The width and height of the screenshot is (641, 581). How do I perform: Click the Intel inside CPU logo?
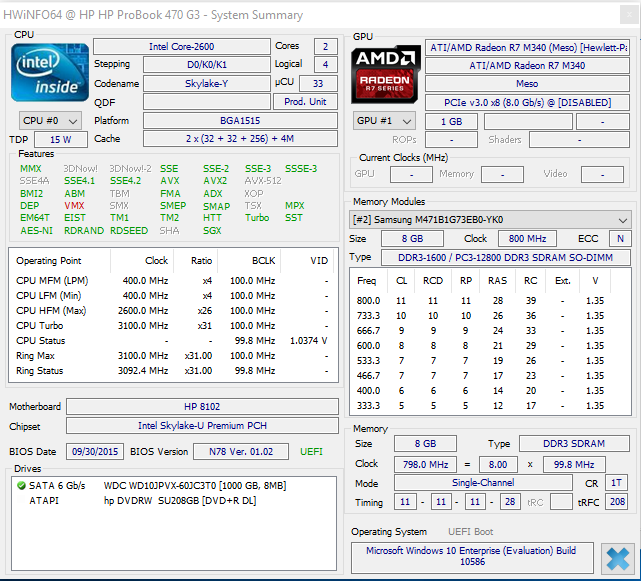(49, 72)
